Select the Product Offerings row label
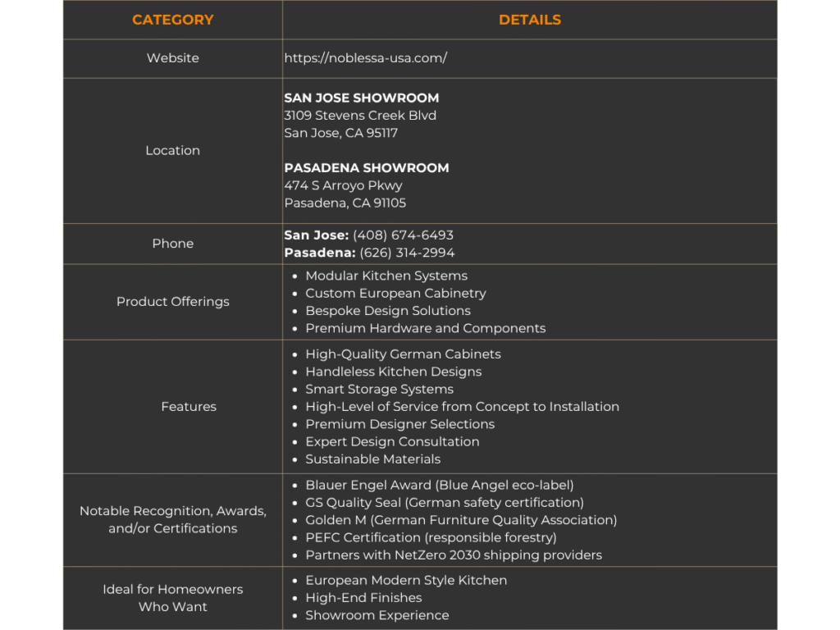This screenshot has width=840, height=630. tap(172, 302)
